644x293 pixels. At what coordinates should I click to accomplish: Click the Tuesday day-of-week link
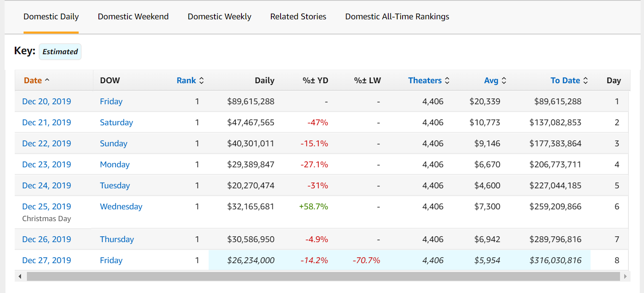click(115, 185)
